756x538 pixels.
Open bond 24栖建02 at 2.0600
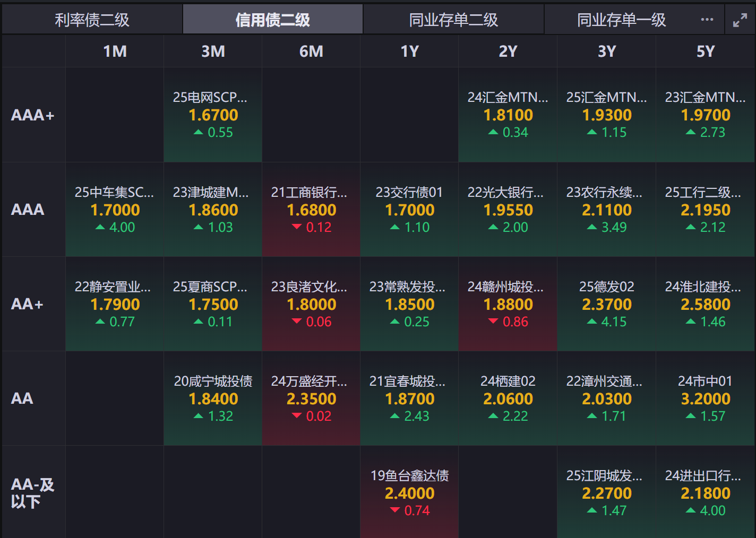[508, 398]
